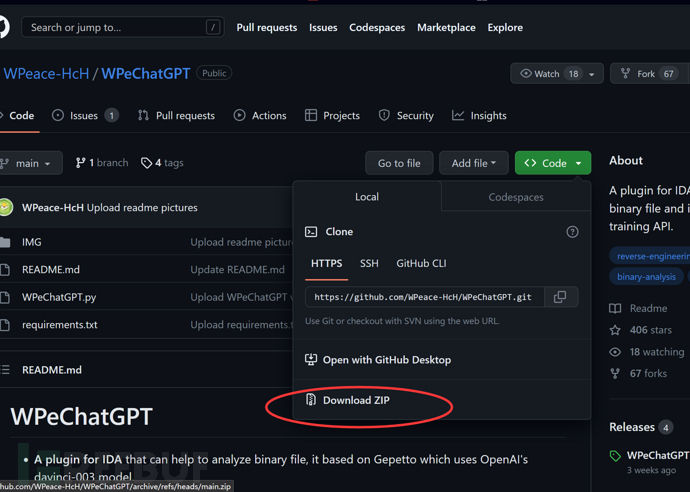
Task: Open the repository Pull requests tab
Action: click(176, 116)
